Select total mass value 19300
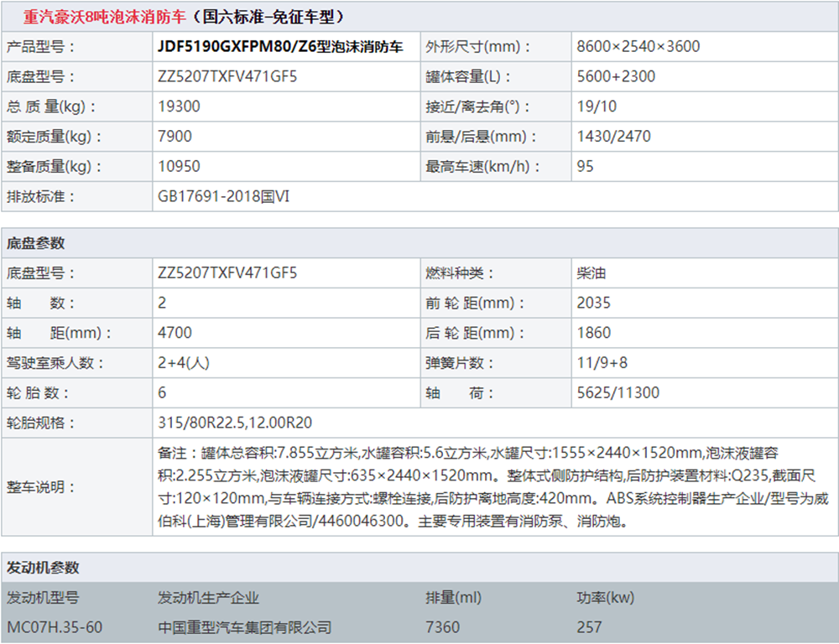 (x=179, y=106)
